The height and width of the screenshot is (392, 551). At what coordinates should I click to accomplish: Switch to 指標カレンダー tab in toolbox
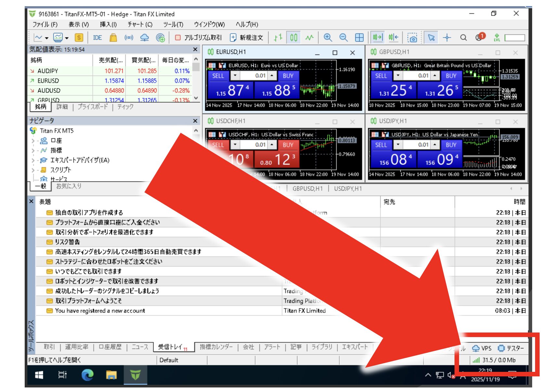tap(216, 347)
